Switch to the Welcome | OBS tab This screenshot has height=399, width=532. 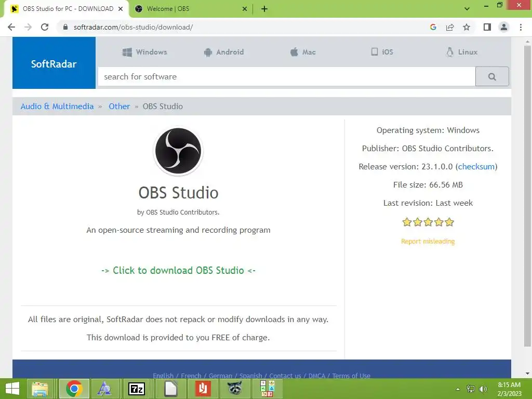click(190, 9)
